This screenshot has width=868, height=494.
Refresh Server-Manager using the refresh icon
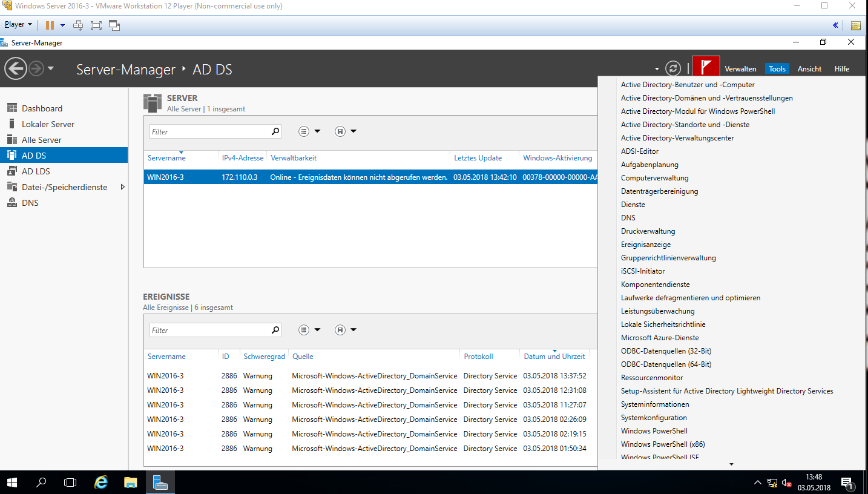pyautogui.click(x=673, y=68)
